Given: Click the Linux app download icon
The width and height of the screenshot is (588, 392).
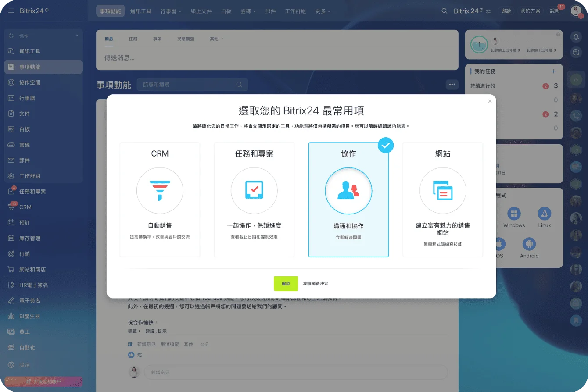Looking at the screenshot, I should click(x=545, y=214).
